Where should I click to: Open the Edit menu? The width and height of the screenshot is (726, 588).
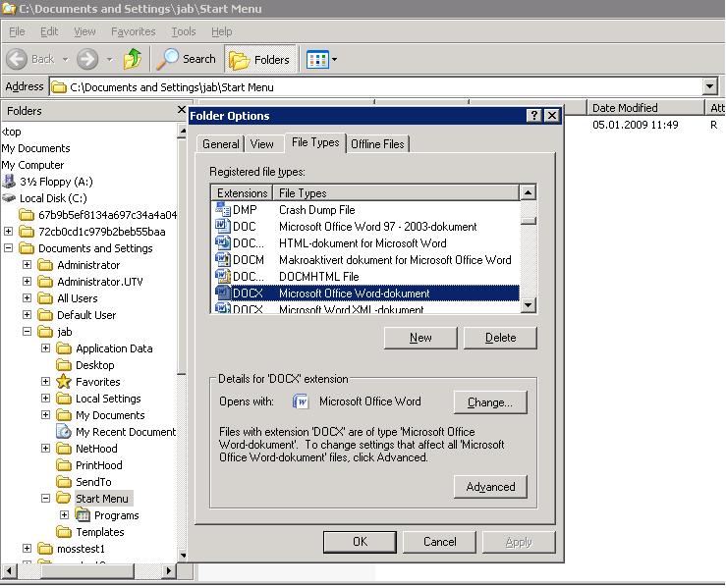point(49,31)
